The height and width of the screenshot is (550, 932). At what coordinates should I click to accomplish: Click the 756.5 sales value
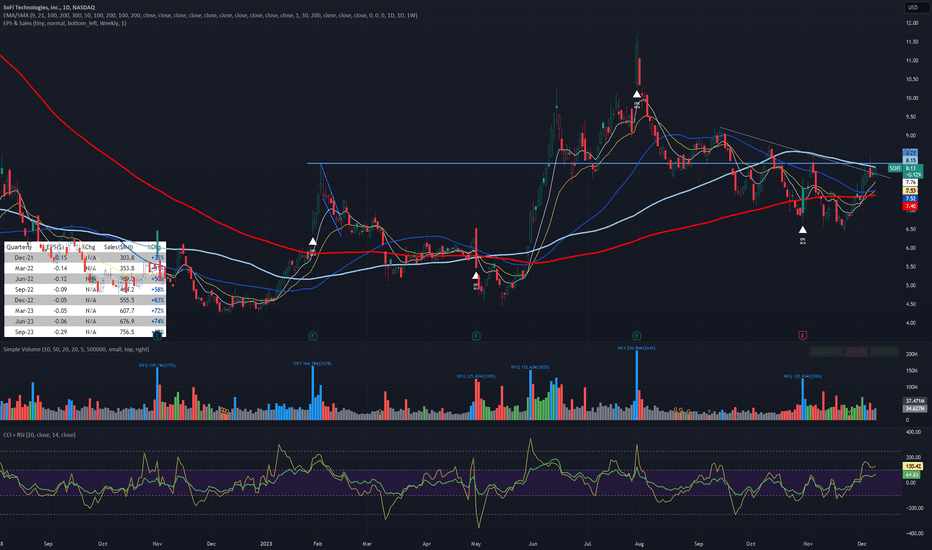pos(127,332)
